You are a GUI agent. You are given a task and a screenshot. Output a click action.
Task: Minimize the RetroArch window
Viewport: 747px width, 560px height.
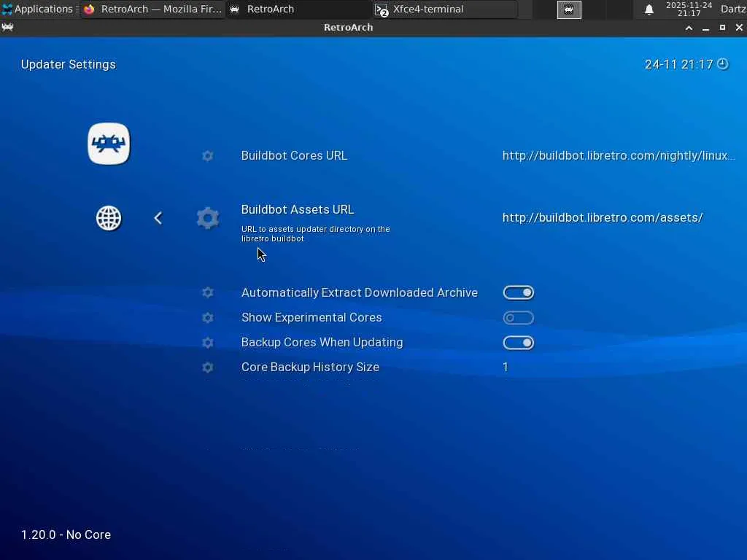coord(705,28)
